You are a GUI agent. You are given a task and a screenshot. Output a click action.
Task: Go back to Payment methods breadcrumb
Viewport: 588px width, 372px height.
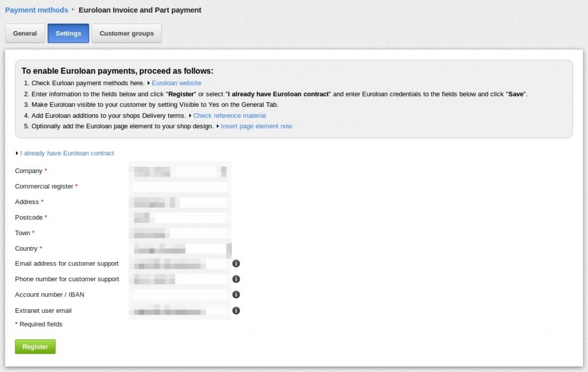tap(36, 10)
